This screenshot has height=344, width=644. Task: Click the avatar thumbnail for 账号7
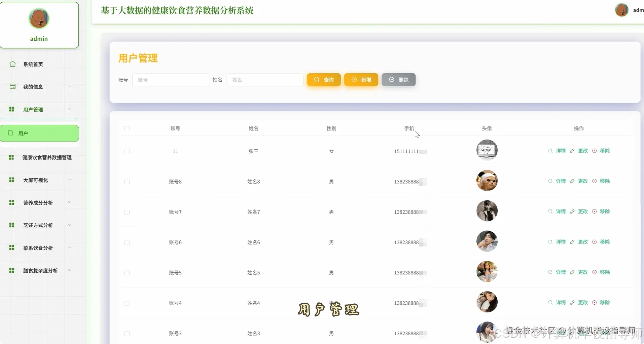point(487,211)
